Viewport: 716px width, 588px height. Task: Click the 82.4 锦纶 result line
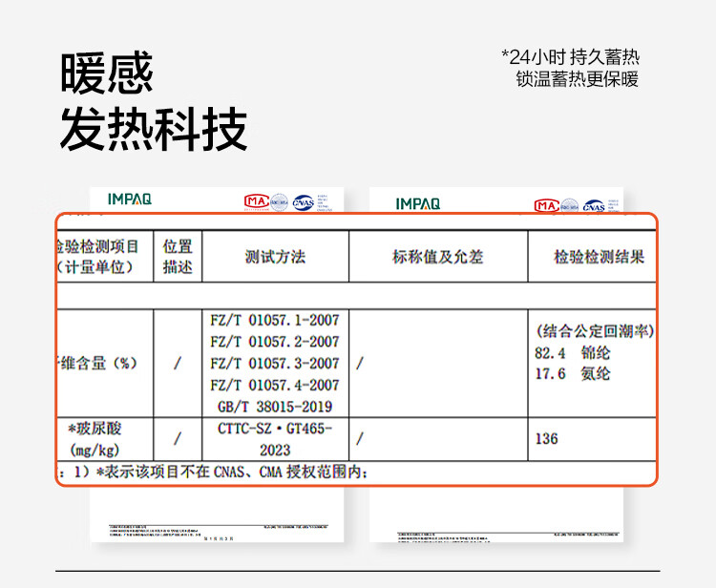pos(573,352)
